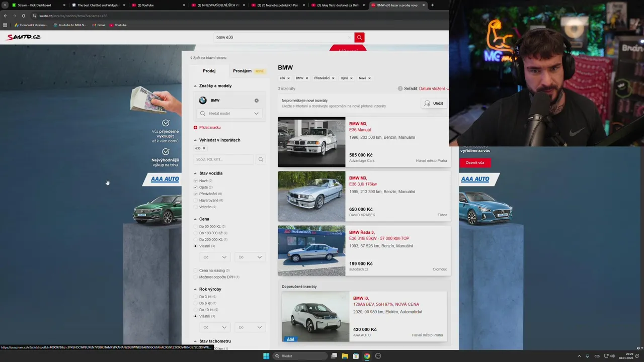This screenshot has width=644, height=362.
Task: Click the info icon beside Seřadit
Action: coord(400,88)
